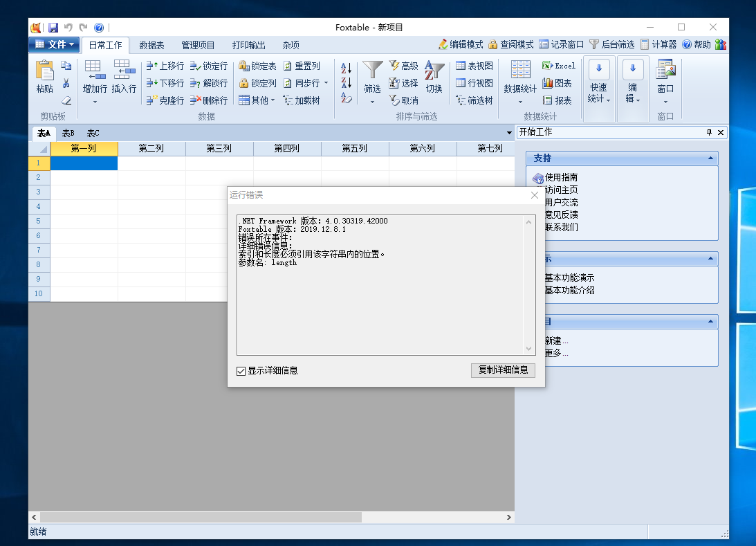Click 上移行 move row up
756x546 pixels.
tap(165, 66)
